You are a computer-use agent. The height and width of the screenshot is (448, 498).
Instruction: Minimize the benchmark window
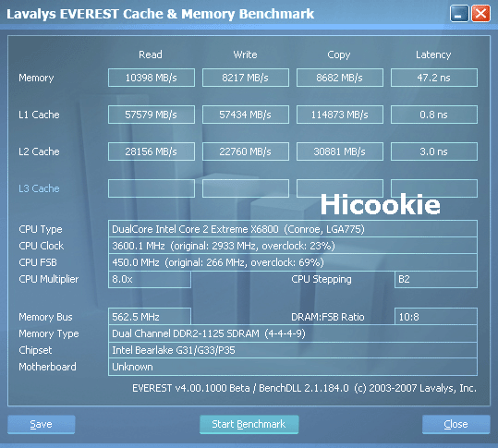pos(459,14)
